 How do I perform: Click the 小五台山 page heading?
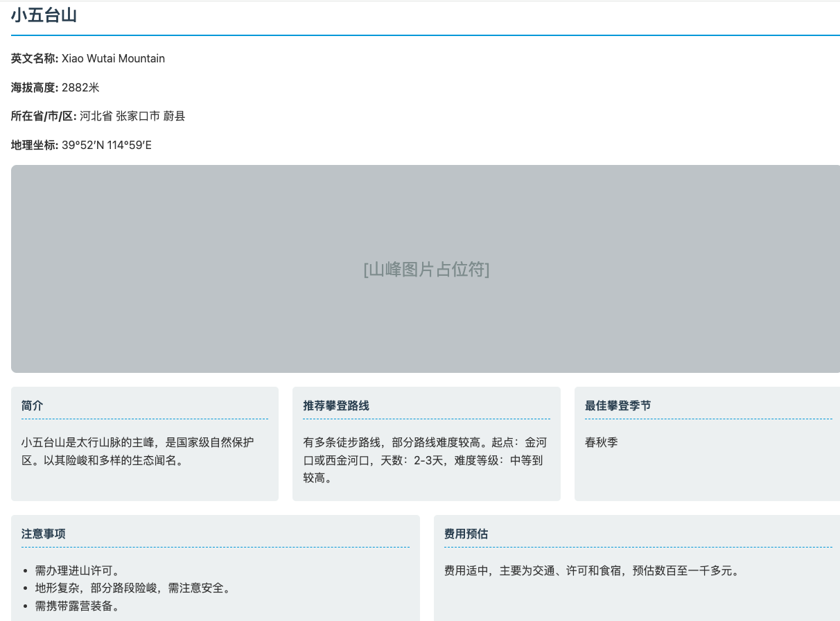click(x=44, y=15)
